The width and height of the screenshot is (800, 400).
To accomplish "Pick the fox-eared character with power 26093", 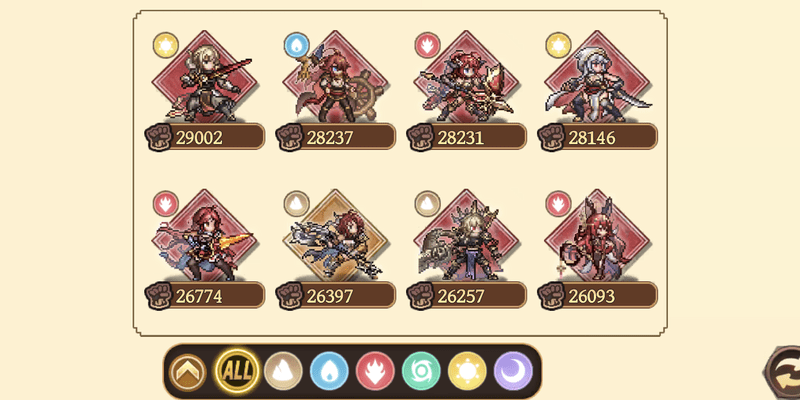I will point(598,236).
